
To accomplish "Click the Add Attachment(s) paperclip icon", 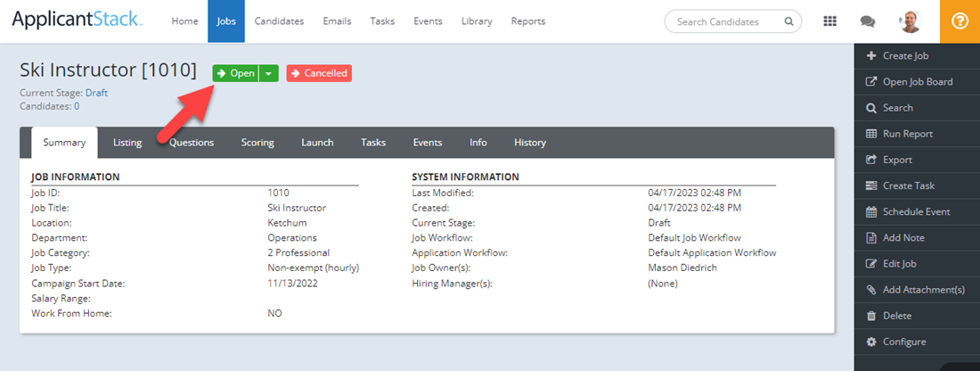I will 871,290.
